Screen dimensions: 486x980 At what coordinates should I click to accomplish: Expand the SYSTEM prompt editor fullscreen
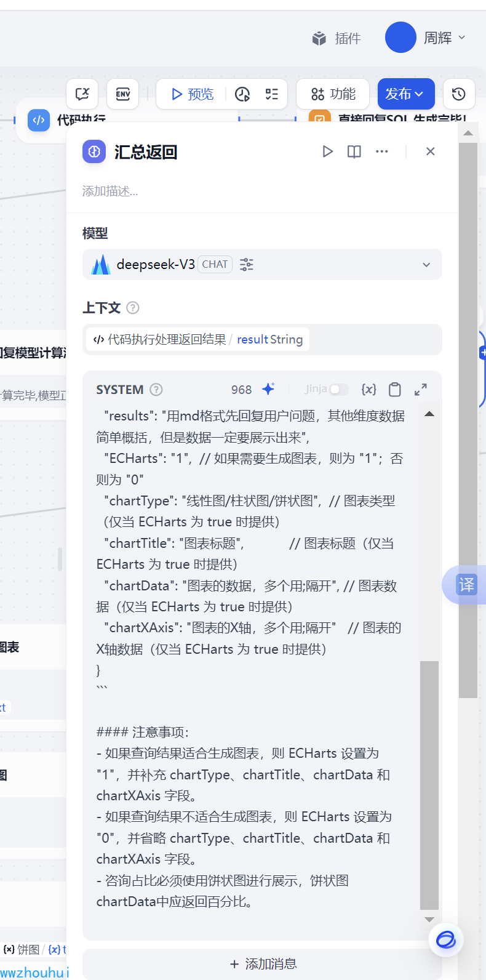[x=421, y=389]
